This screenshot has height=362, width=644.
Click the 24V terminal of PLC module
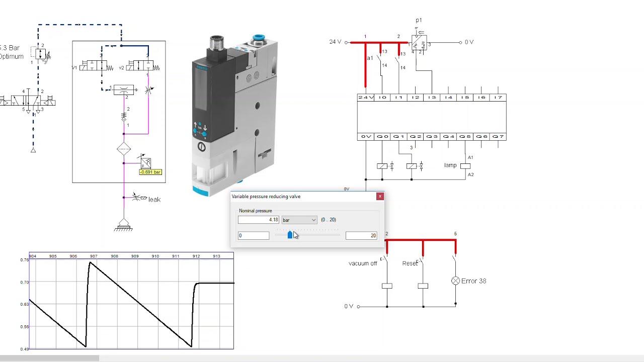point(366,97)
